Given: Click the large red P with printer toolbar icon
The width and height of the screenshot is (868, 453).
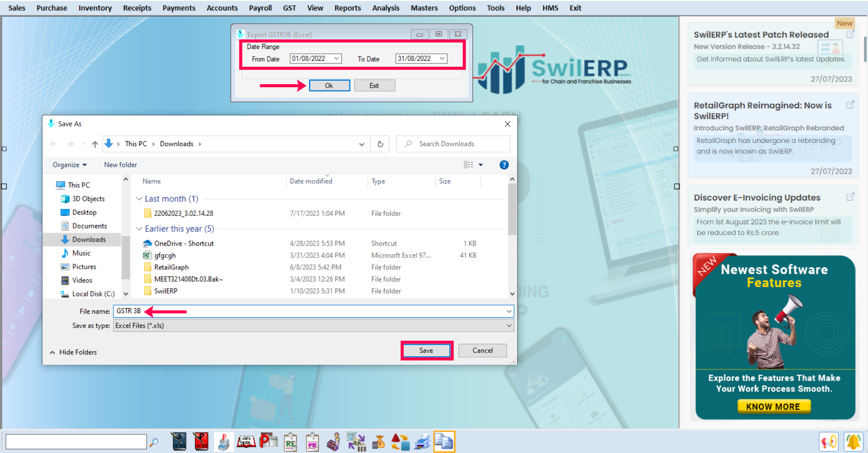Looking at the screenshot, I should click(x=269, y=441).
